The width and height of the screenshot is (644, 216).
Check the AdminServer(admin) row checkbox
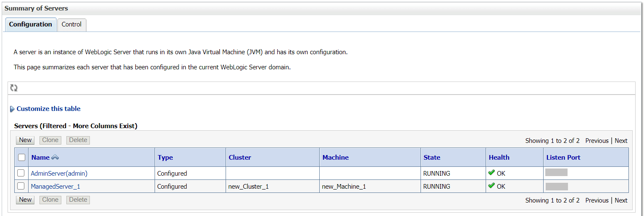(x=21, y=173)
